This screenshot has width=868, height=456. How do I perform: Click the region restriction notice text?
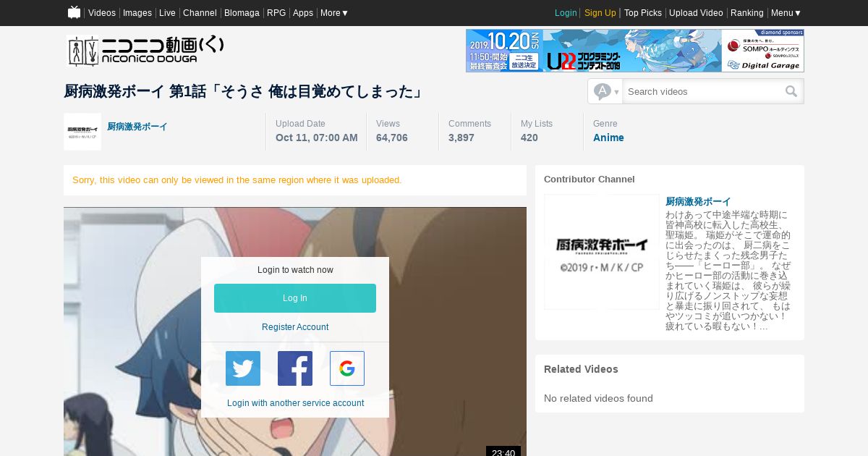coord(237,180)
